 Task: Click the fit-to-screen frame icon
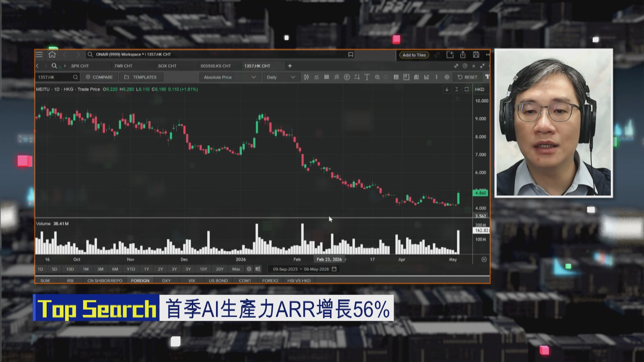click(467, 89)
